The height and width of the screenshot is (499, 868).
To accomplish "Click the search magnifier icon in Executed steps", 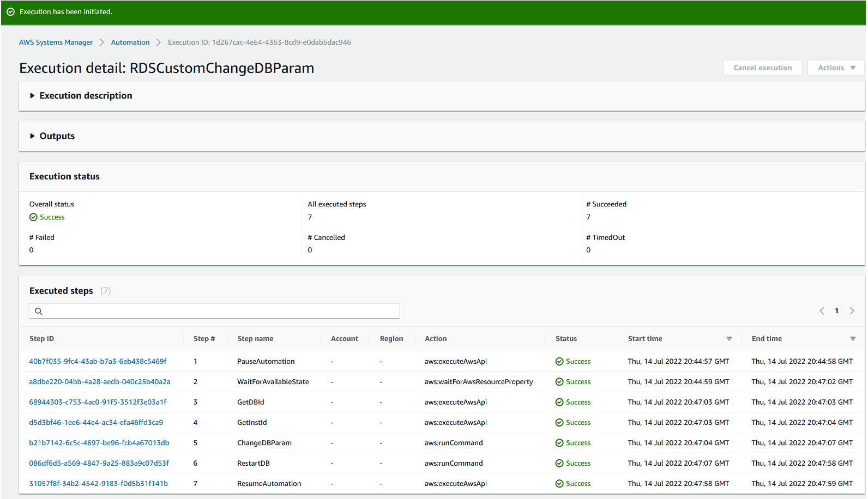I will pos(39,311).
